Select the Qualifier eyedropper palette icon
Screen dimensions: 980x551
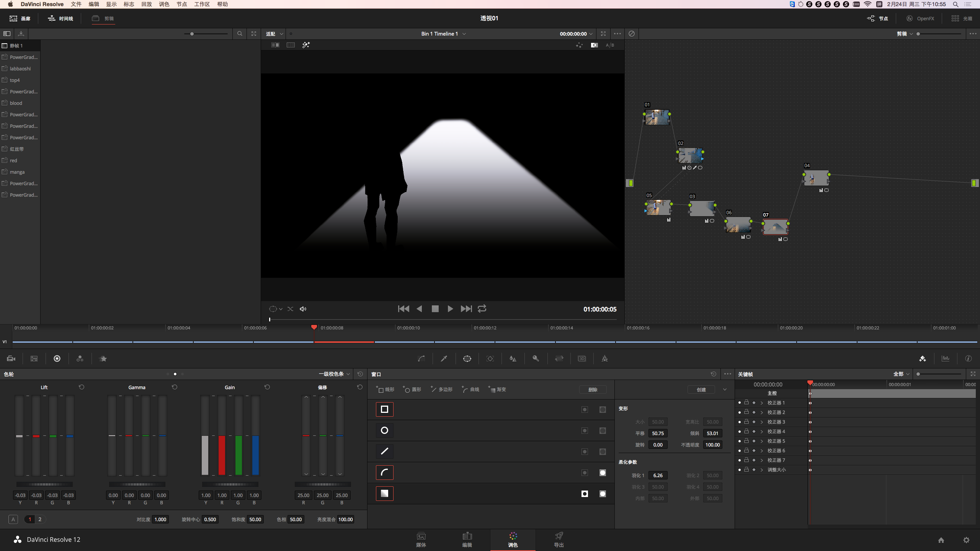444,359
